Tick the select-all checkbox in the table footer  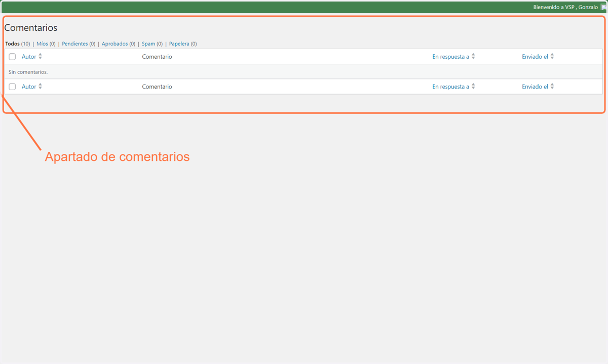[x=12, y=87]
